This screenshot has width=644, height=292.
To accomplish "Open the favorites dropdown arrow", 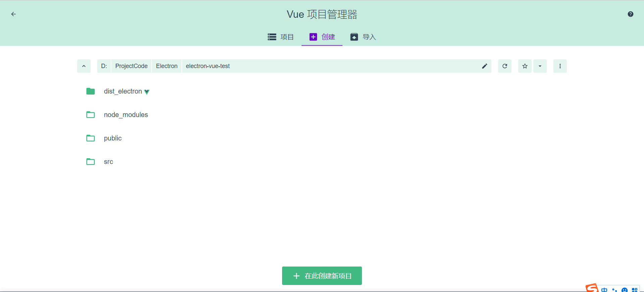I will coord(540,66).
